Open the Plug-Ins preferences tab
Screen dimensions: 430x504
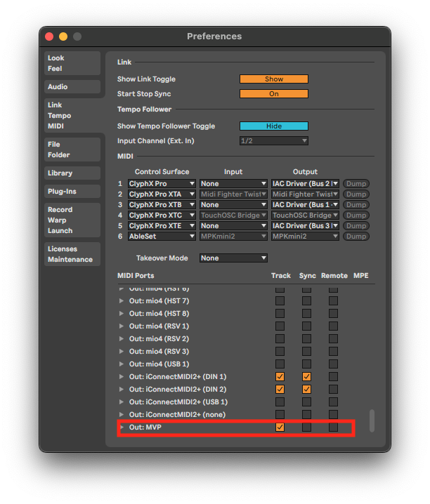click(72, 192)
